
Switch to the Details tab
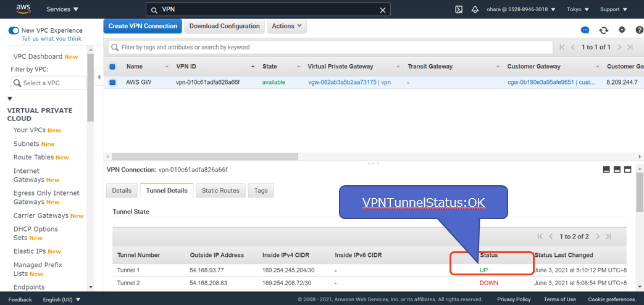[x=122, y=191]
